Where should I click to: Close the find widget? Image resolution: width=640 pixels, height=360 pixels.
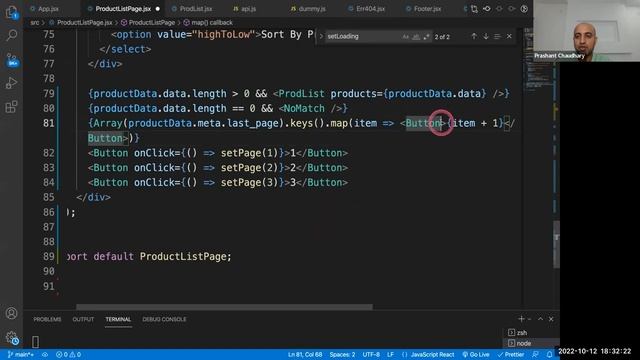coord(509,36)
